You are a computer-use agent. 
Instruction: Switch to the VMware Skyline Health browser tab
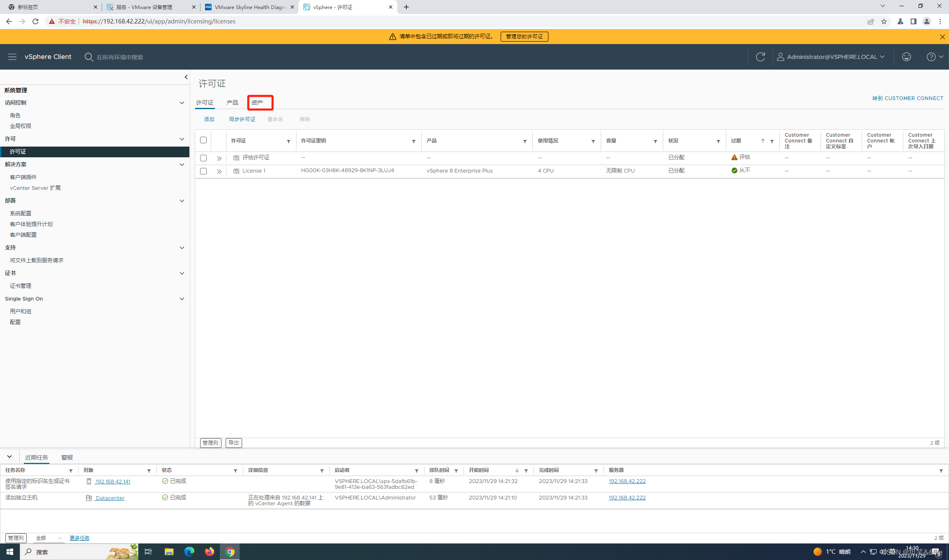tap(249, 7)
